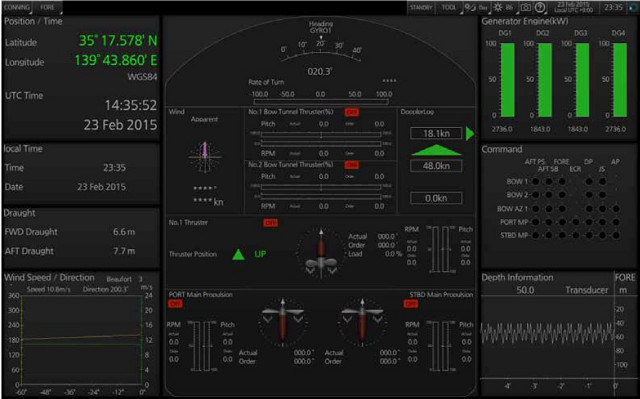Screen dimensions: 640x399
Task: Click the latitude value 35° 17.578' N
Action: 118,40
